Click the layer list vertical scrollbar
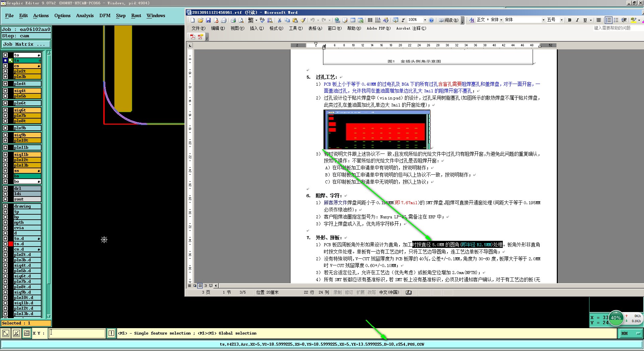 tap(49, 184)
